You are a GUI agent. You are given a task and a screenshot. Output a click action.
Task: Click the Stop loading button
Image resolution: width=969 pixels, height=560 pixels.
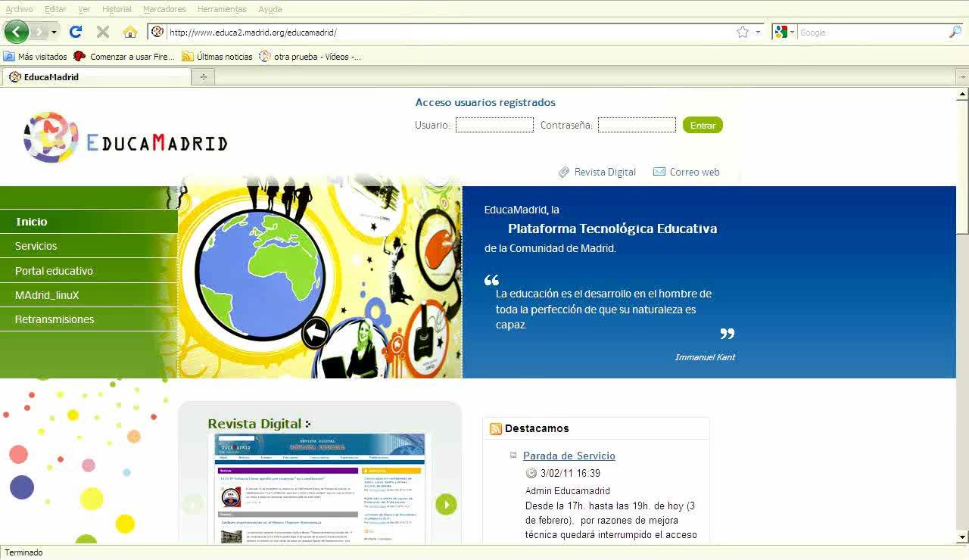pyautogui.click(x=103, y=32)
